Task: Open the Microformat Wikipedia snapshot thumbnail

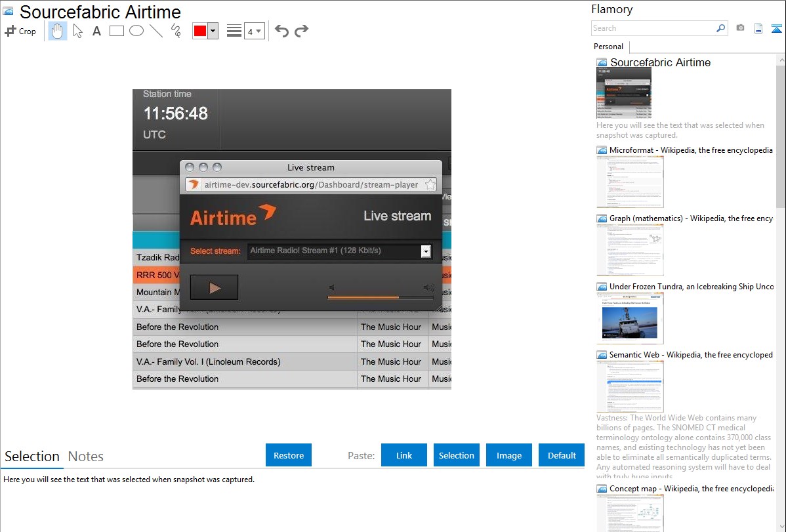Action: click(630, 182)
